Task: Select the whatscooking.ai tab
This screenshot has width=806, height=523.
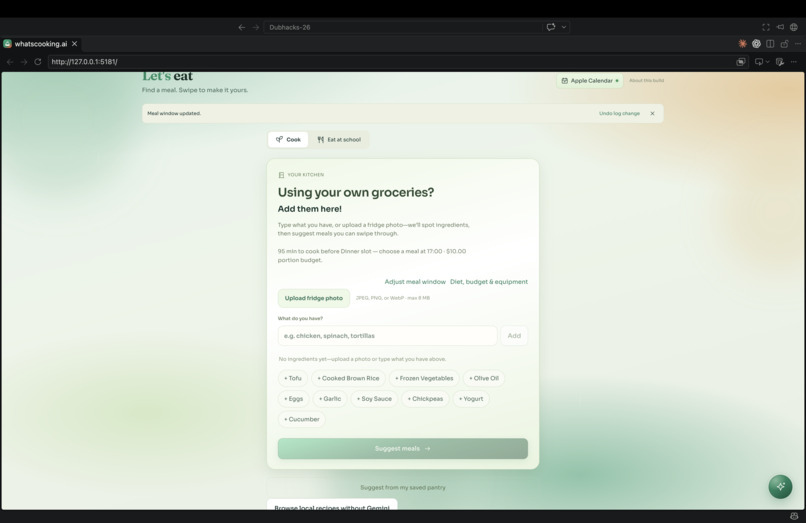Action: click(x=41, y=44)
